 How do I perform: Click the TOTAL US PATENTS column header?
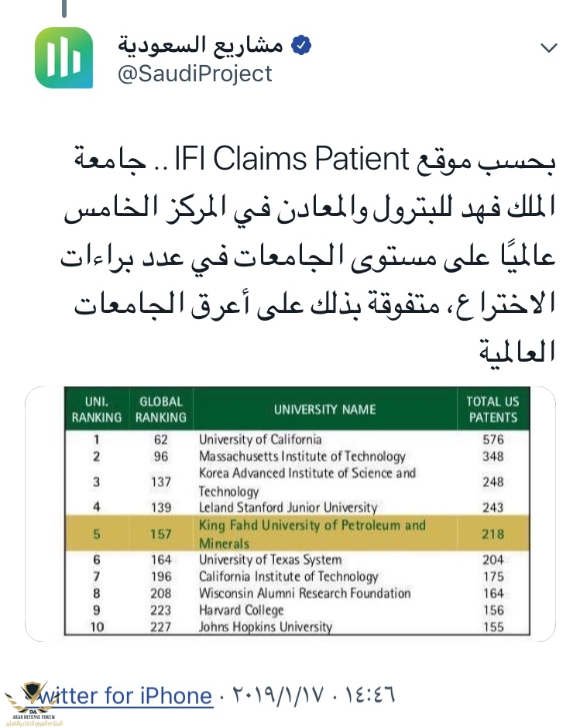[x=492, y=409]
